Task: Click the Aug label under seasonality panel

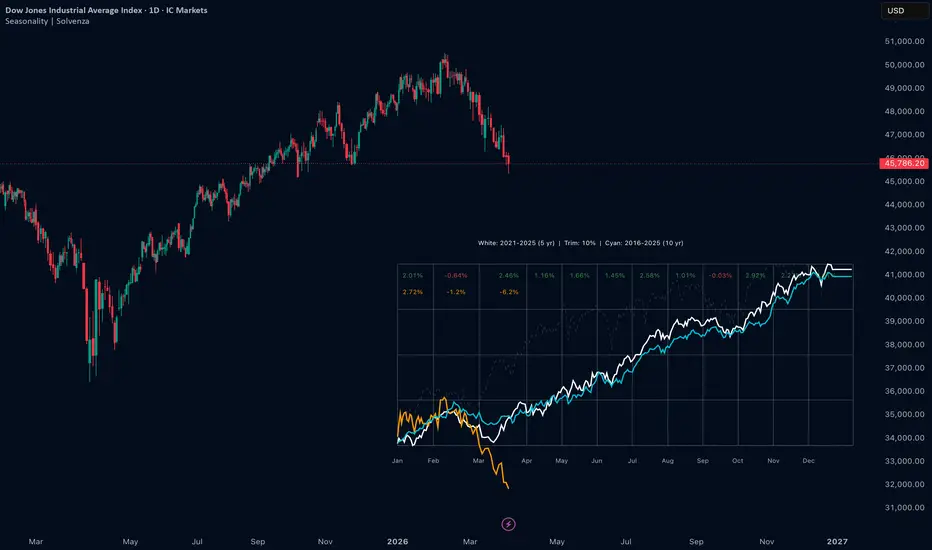Action: 667,460
